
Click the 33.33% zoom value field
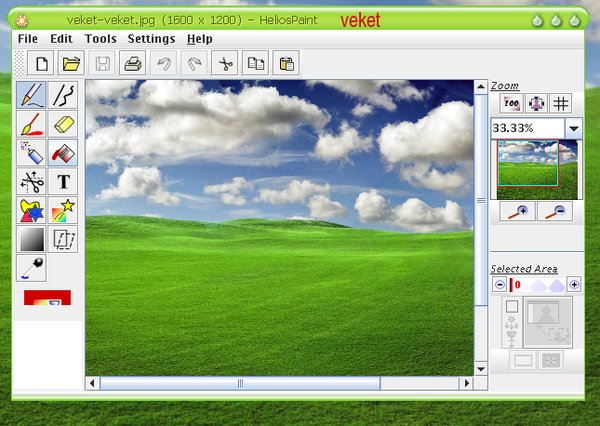tap(528, 128)
